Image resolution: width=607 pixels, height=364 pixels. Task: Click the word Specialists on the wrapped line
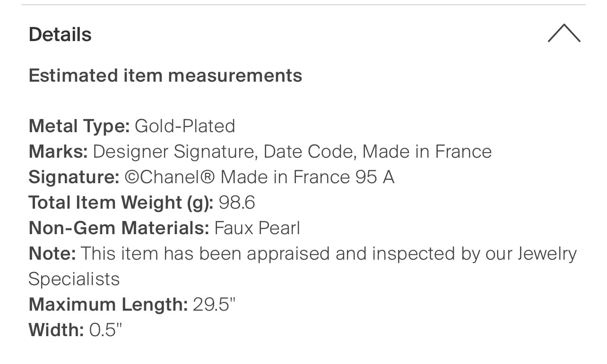pyautogui.click(x=74, y=279)
